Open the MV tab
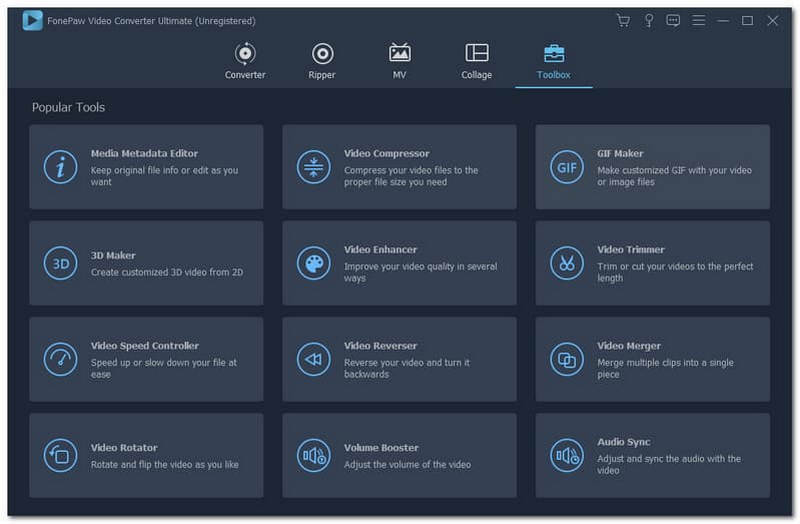 pyautogui.click(x=400, y=61)
